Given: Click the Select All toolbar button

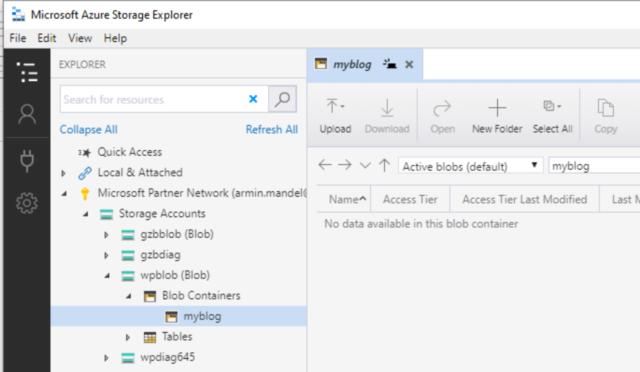Looking at the screenshot, I should 552,116.
